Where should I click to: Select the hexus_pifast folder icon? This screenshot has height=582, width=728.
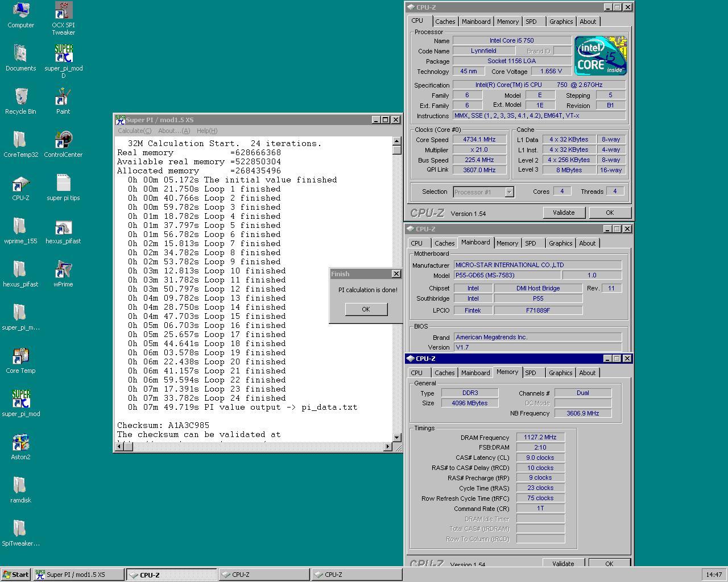point(20,274)
